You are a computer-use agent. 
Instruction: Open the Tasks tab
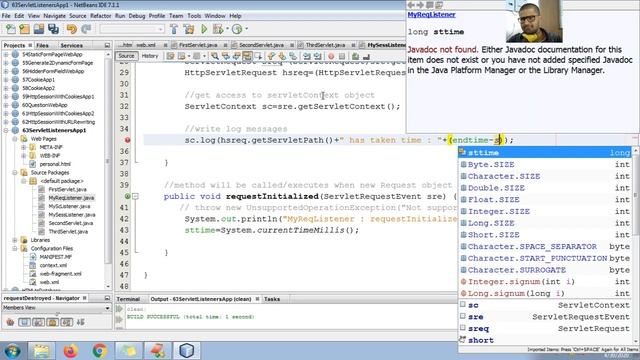tap(272, 299)
